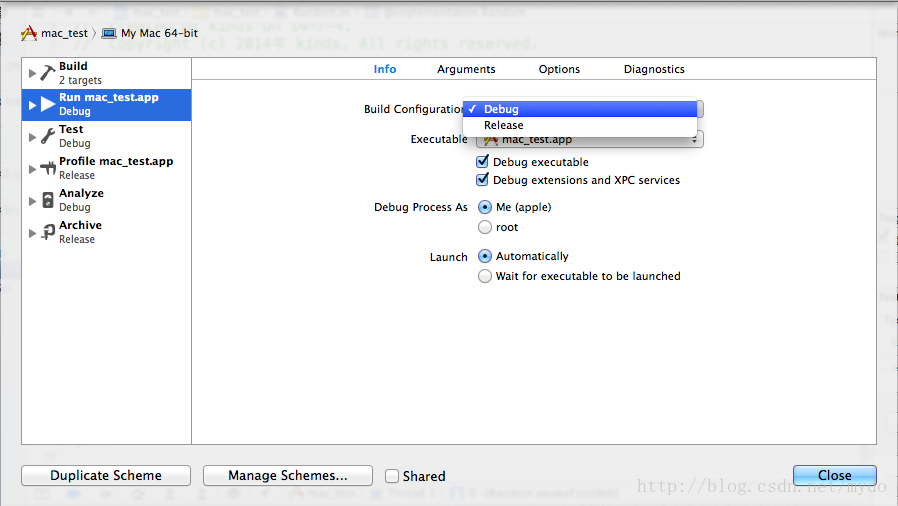This screenshot has width=898, height=506.
Task: Click the Debug Process As label
Action: [x=421, y=207]
